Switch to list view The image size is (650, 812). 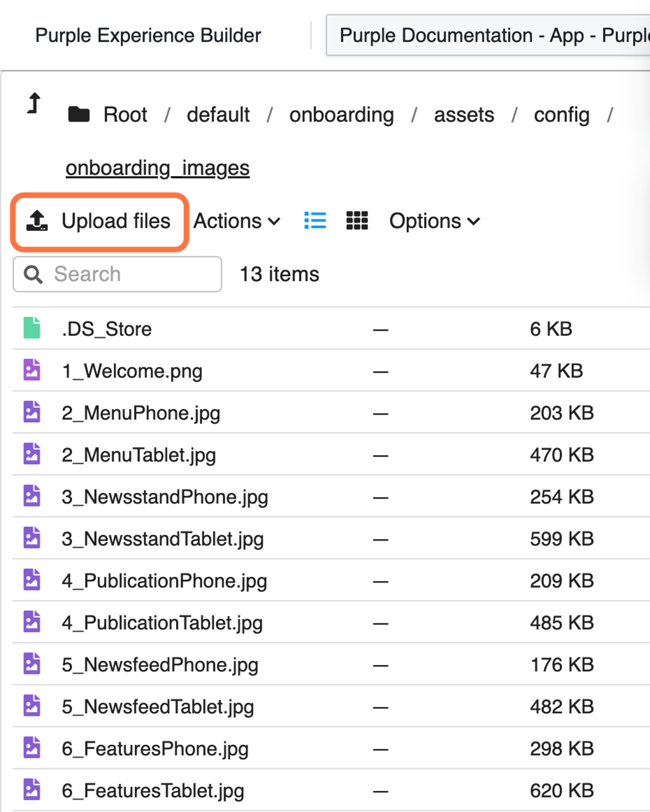(x=315, y=220)
